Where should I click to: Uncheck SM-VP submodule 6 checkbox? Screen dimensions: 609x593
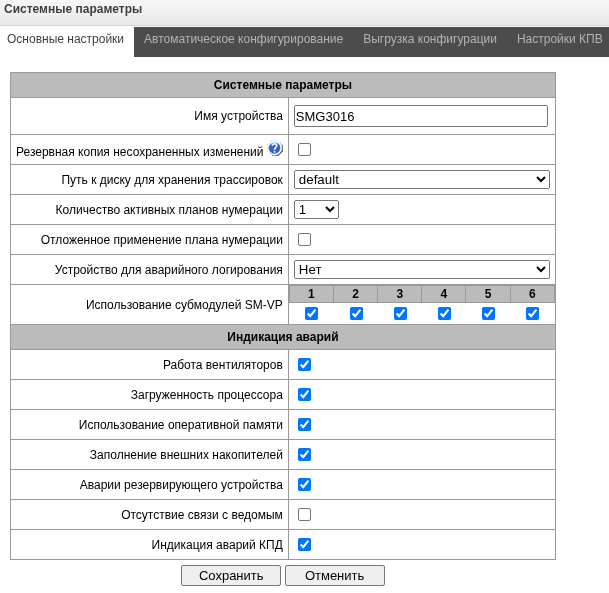coord(532,313)
